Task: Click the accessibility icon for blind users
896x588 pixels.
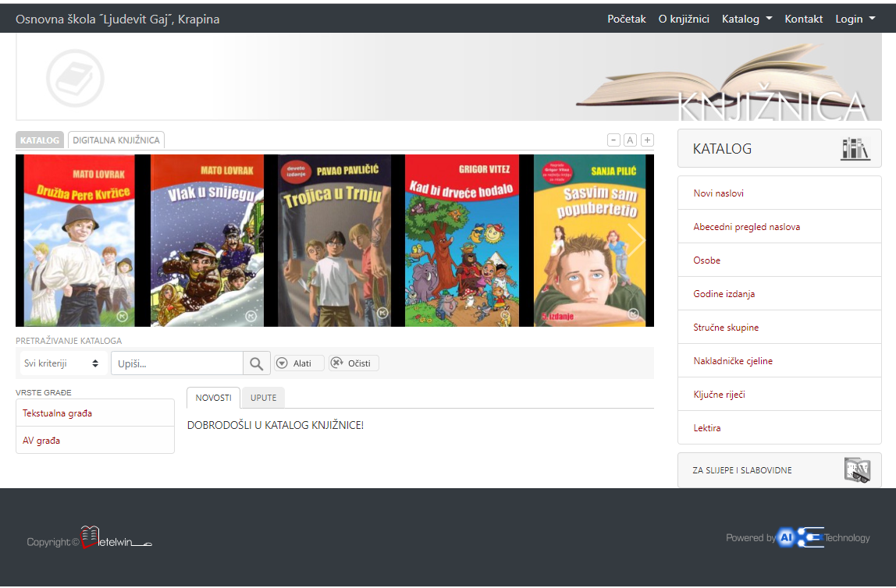Action: (858, 470)
